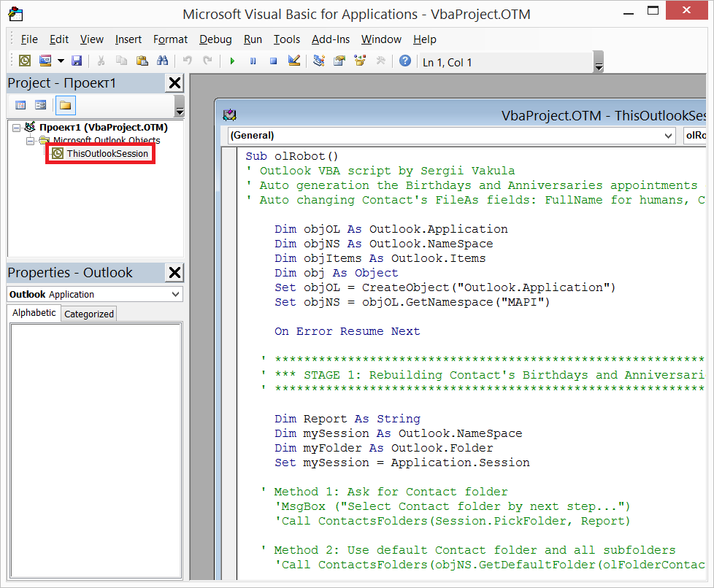Switch to Categorized properties tab
This screenshot has height=588, width=714.
point(89,314)
